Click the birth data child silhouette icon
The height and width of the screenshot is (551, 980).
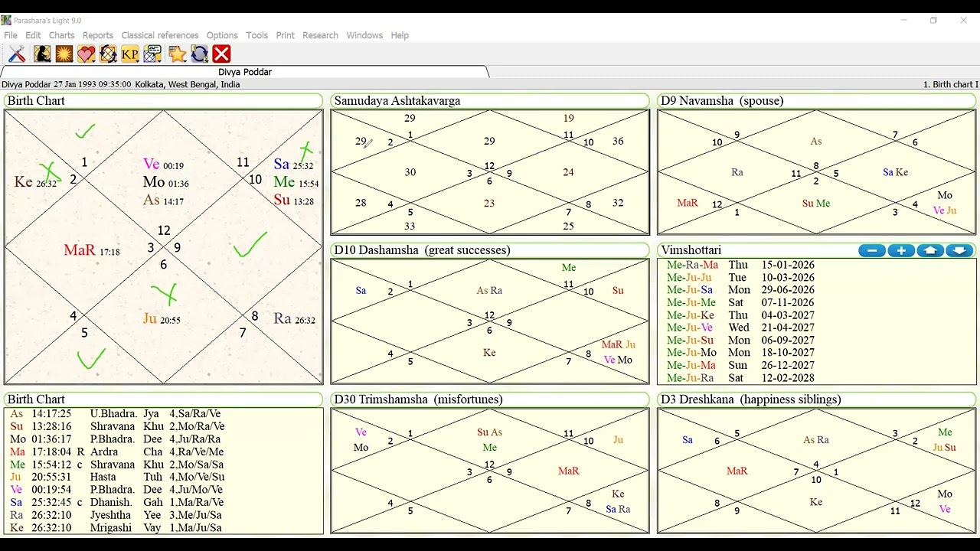tap(42, 54)
